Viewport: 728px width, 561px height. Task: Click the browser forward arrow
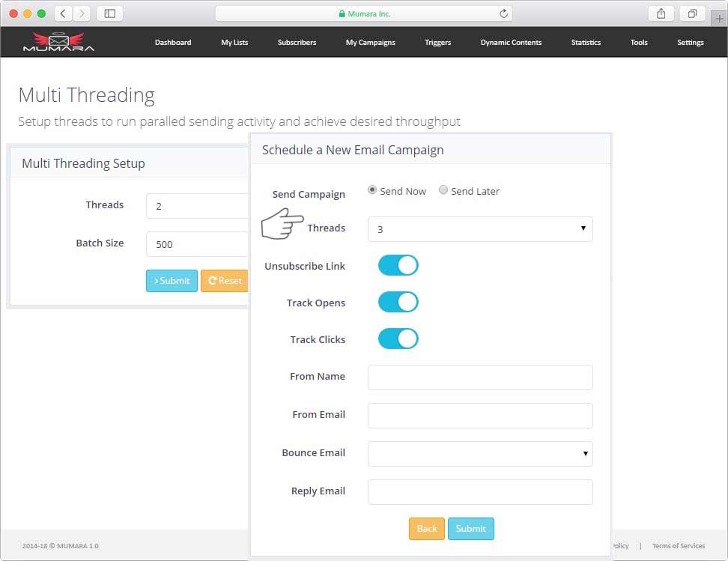[x=82, y=13]
